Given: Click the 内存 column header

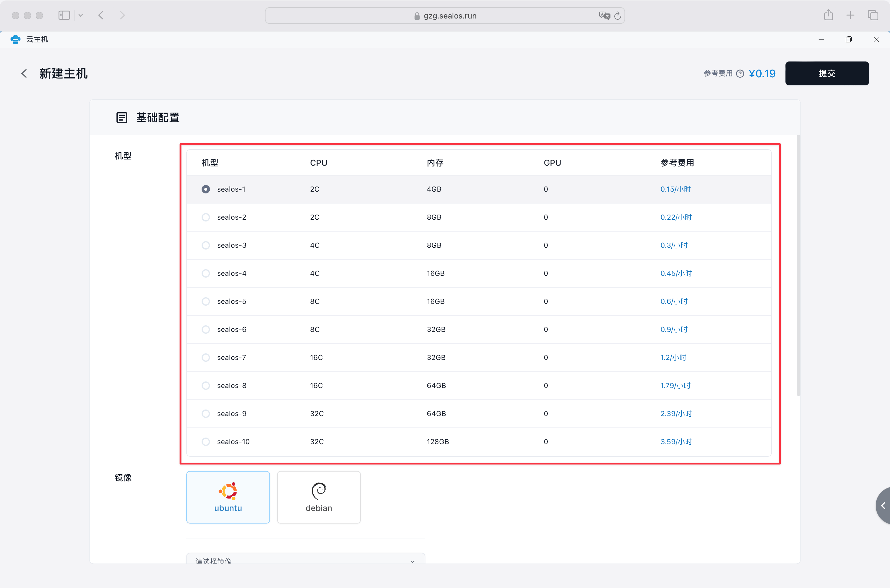Looking at the screenshot, I should click(435, 163).
